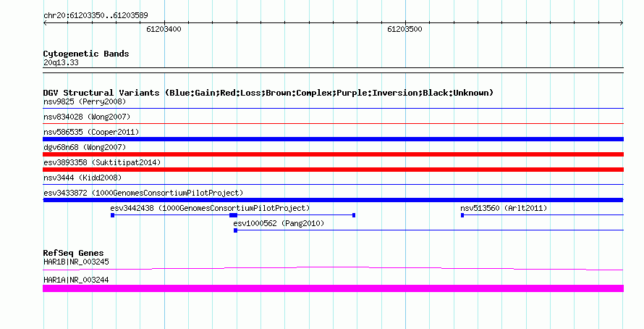Click the left arrow of the ruler

(x=45, y=23)
